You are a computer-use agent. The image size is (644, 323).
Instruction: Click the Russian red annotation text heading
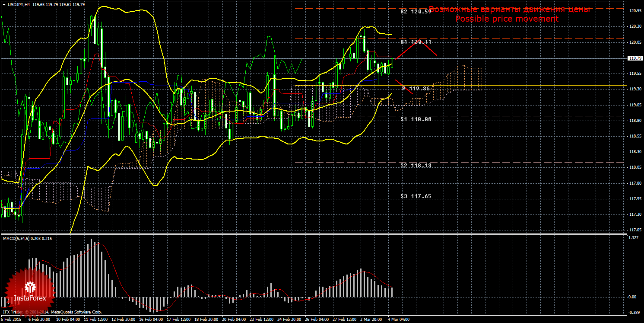pos(509,10)
